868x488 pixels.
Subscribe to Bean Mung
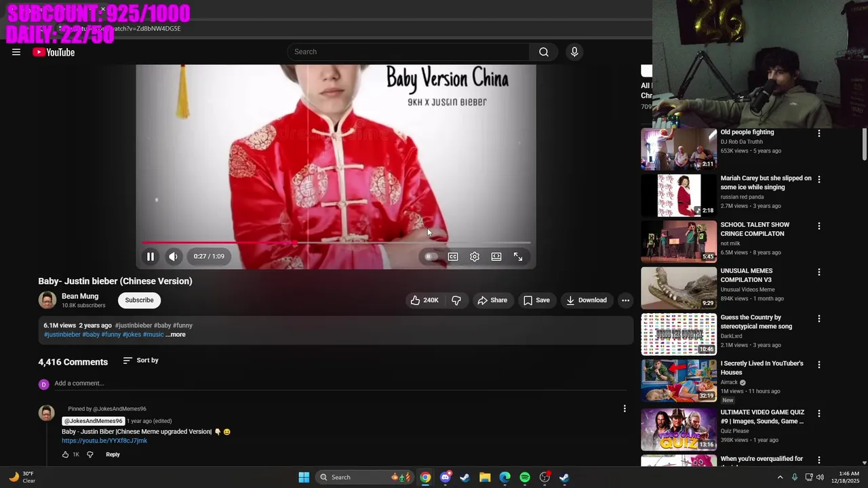point(139,300)
